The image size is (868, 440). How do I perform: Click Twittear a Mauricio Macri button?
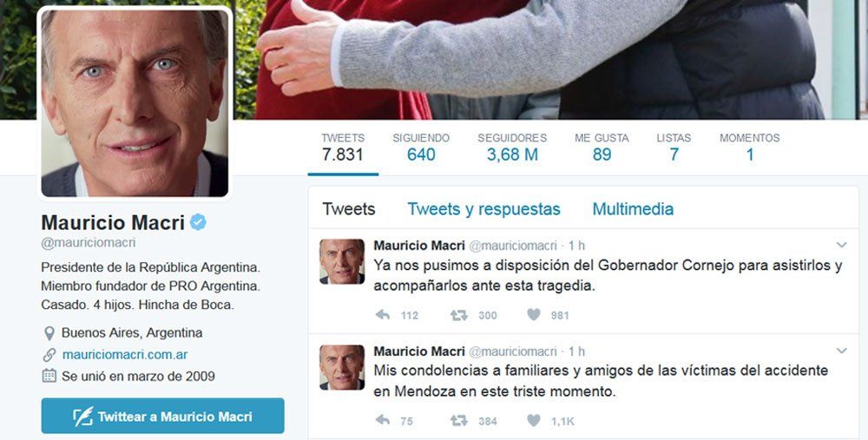click(x=163, y=416)
